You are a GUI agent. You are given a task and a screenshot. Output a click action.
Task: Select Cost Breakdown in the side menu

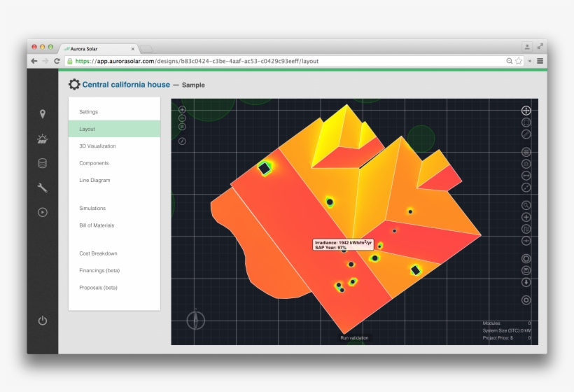coord(98,253)
